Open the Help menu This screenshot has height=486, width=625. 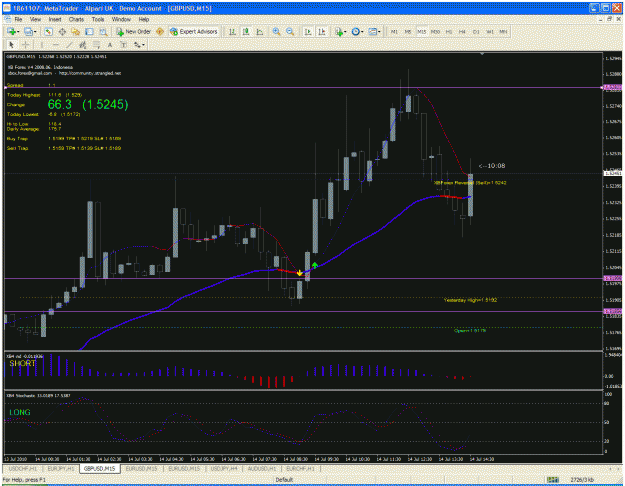point(143,19)
